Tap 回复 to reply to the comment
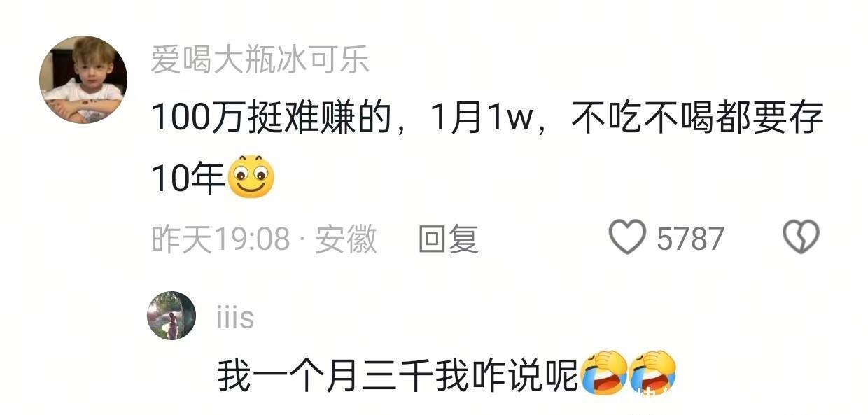 pyautogui.click(x=448, y=239)
